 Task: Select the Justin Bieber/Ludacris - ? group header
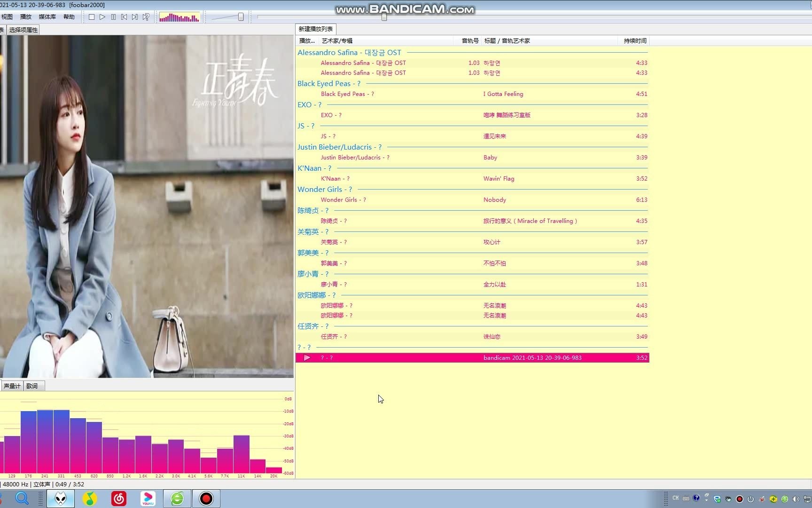pos(472,147)
